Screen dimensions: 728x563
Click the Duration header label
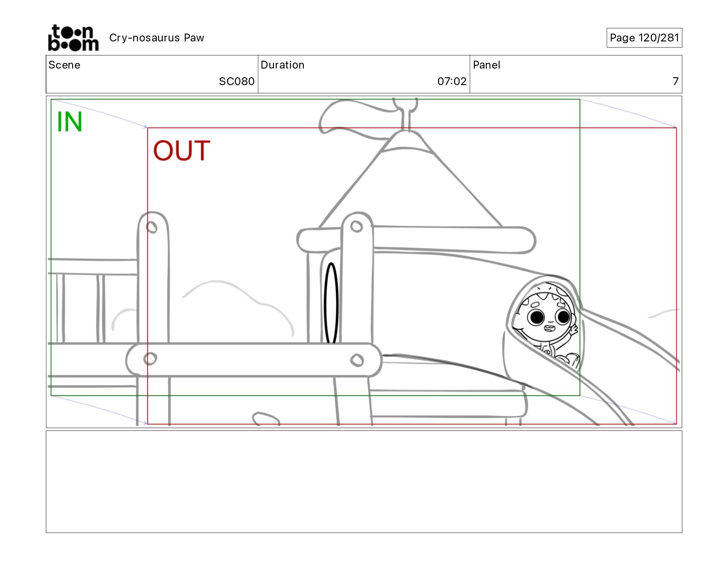click(x=283, y=65)
